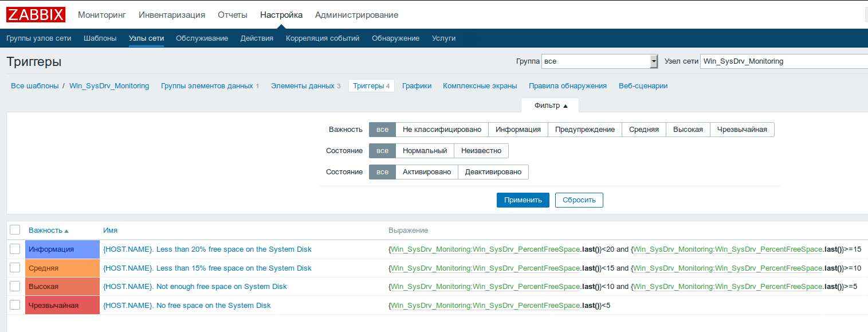Open item link in '<5' expression

pos(485,306)
